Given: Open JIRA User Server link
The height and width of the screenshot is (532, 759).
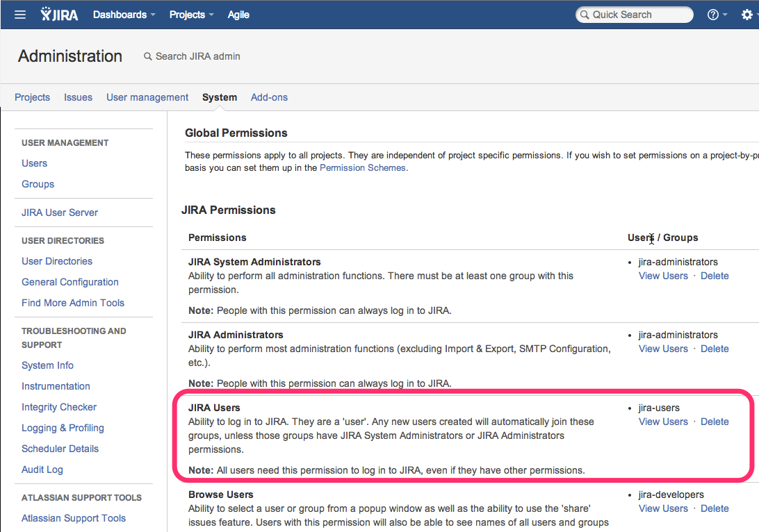Looking at the screenshot, I should [x=60, y=213].
